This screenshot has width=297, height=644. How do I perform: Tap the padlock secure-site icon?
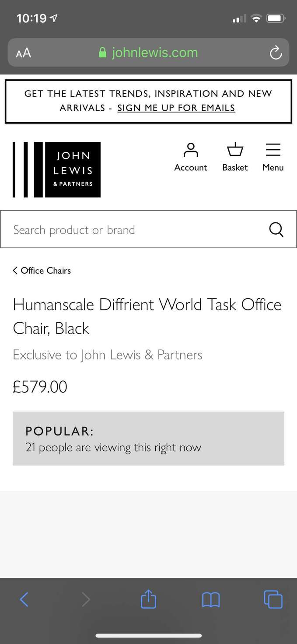[x=103, y=53]
